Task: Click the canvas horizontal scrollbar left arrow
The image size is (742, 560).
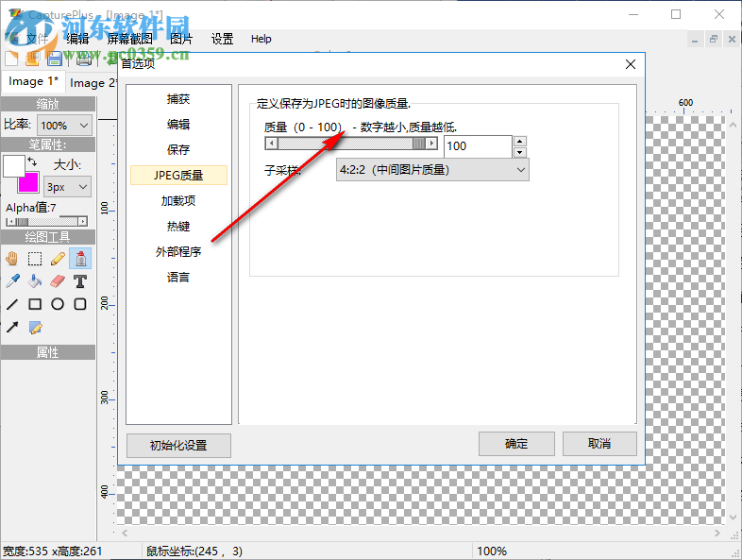Action: 125,533
